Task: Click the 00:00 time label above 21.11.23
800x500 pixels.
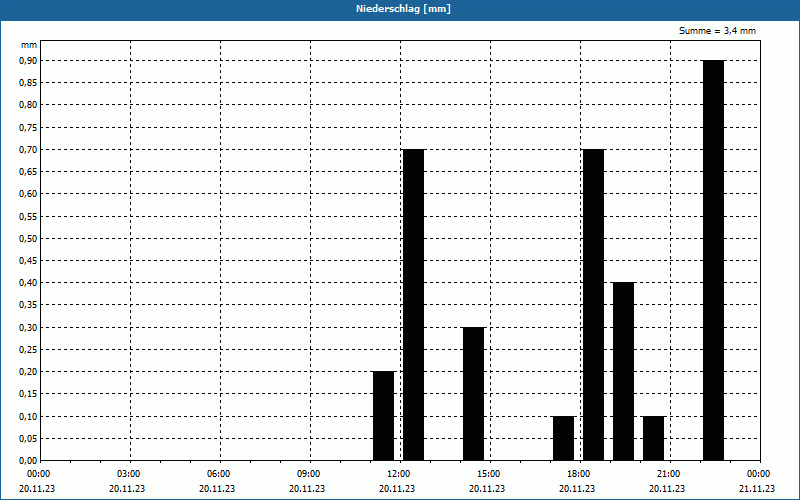Action: click(759, 474)
